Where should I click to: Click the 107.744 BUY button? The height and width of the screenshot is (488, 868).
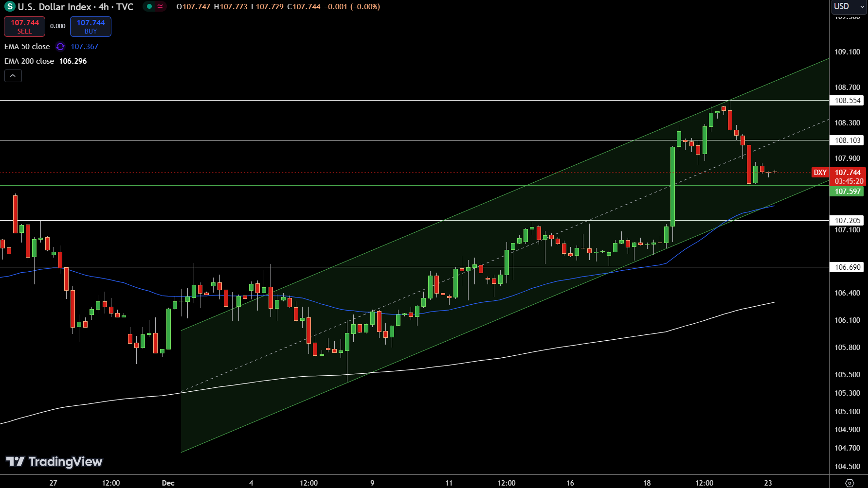point(90,26)
